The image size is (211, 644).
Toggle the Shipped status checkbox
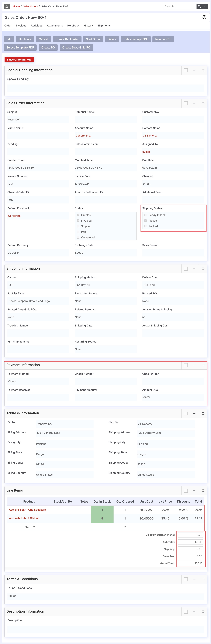point(78,226)
